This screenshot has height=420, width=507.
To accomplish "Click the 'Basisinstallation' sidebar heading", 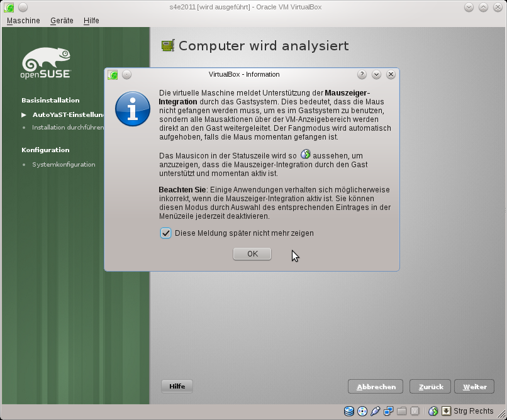I will click(x=50, y=100).
